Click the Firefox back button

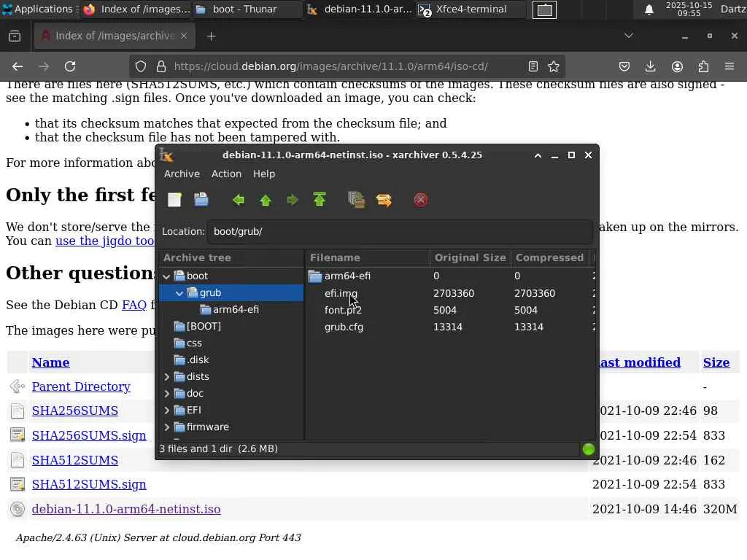pos(18,66)
